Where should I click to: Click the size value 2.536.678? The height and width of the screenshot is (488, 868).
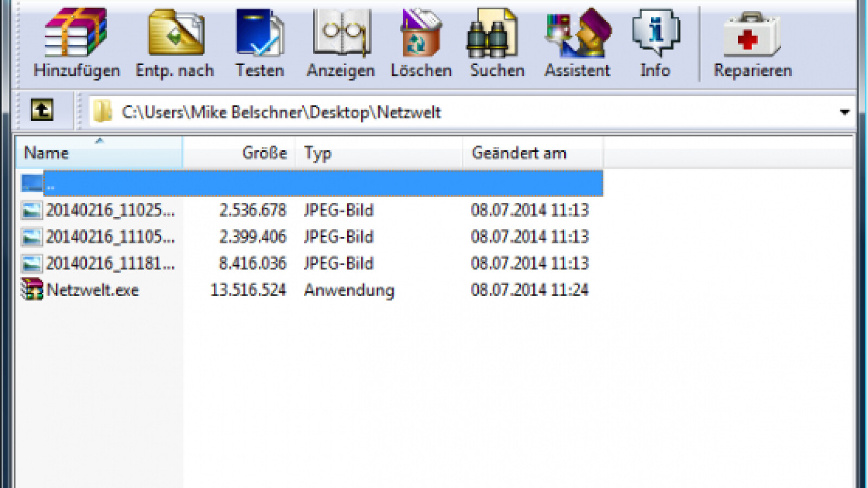252,210
